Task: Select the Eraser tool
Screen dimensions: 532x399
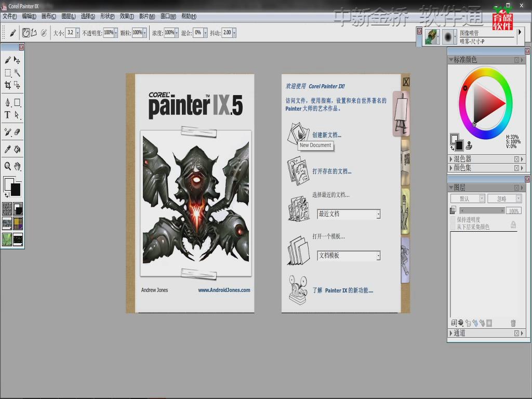Action: 17,132
